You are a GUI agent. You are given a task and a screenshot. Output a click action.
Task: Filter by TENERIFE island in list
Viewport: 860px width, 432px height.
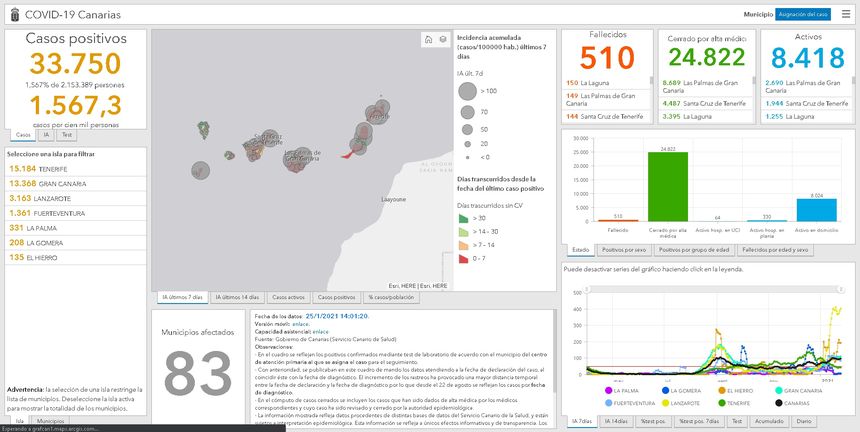coord(40,169)
